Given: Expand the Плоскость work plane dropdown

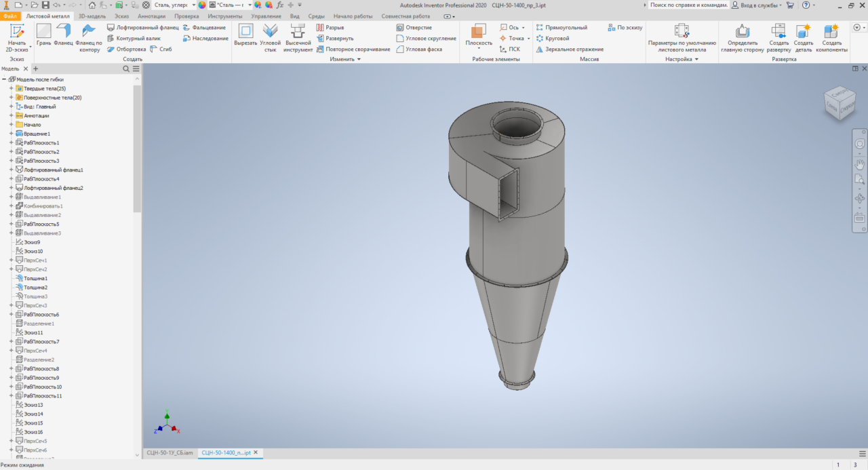Looking at the screenshot, I should [x=479, y=49].
